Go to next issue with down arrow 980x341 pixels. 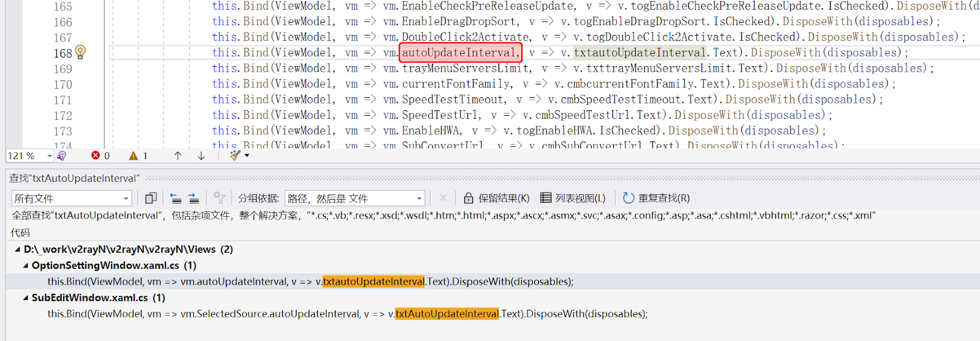(201, 156)
